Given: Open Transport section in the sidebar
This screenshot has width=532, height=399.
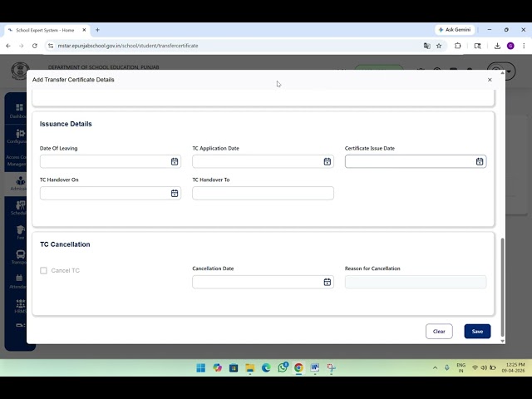Looking at the screenshot, I should (19, 257).
